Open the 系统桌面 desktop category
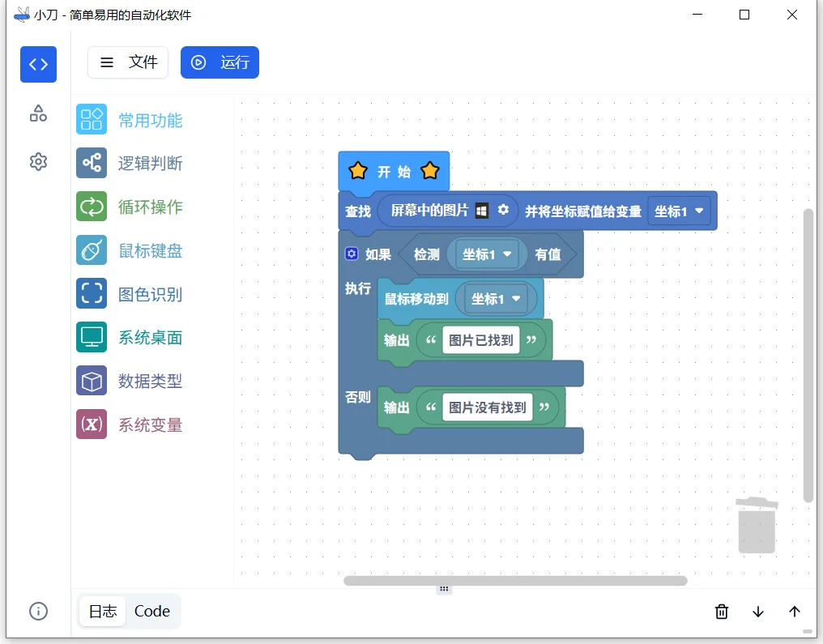The height and width of the screenshot is (644, 823). (91, 338)
